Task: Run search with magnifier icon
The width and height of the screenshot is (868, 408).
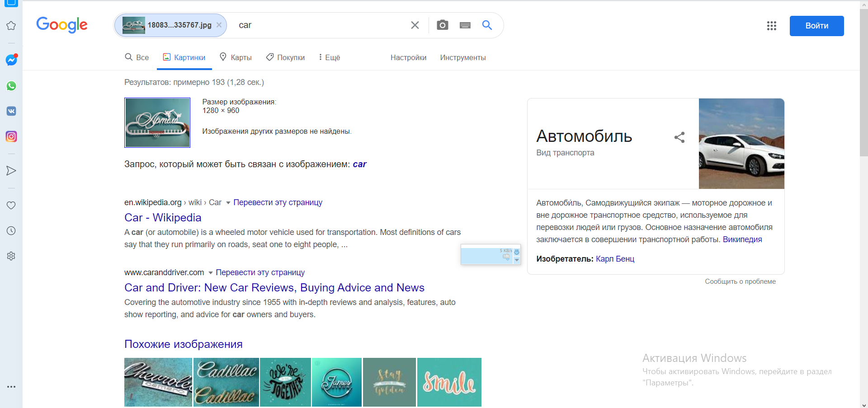Action: (x=487, y=25)
